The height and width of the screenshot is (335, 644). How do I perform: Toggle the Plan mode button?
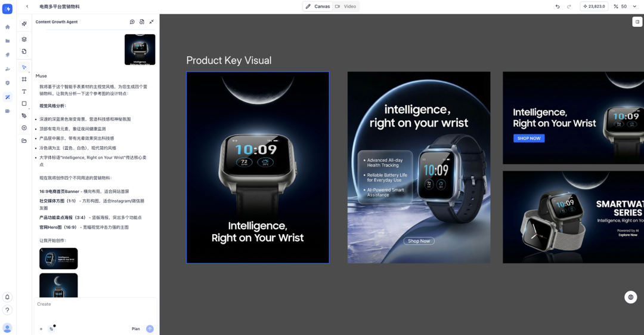(x=135, y=329)
